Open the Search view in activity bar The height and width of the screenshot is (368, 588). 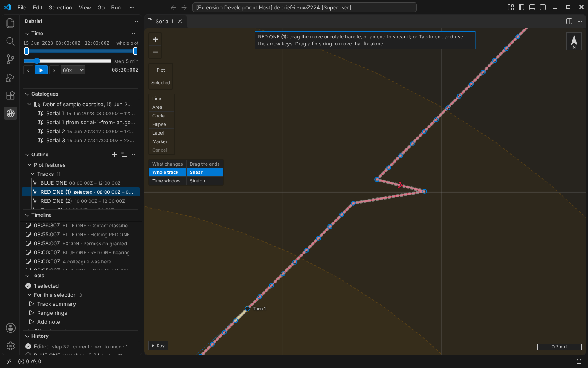(11, 41)
